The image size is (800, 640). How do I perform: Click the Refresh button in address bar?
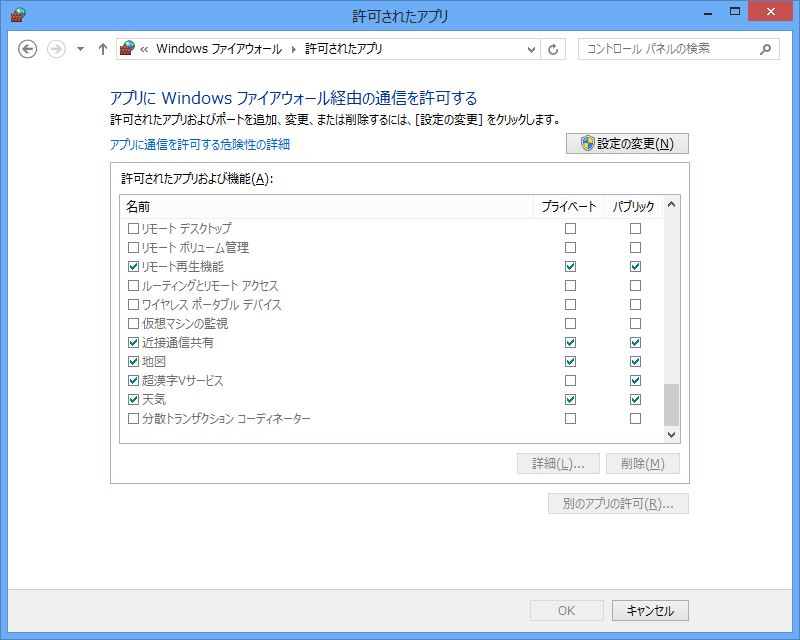point(554,49)
